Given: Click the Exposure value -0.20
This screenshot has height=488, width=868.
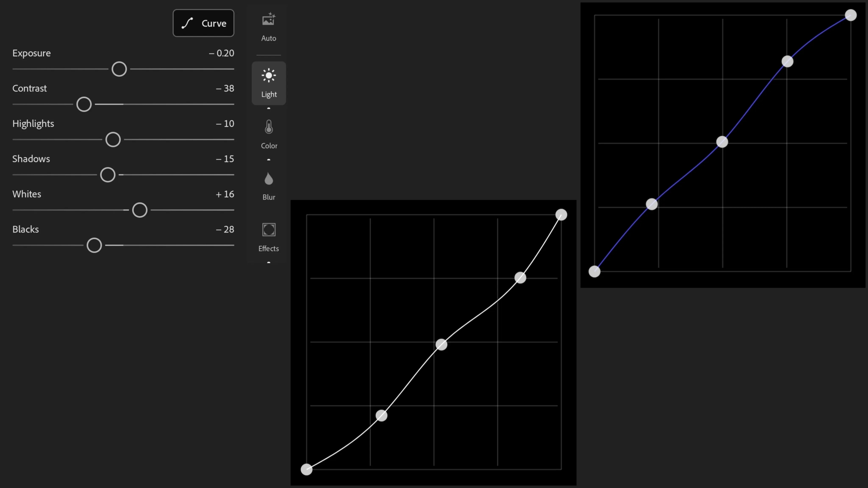Looking at the screenshot, I should pyautogui.click(x=221, y=53).
